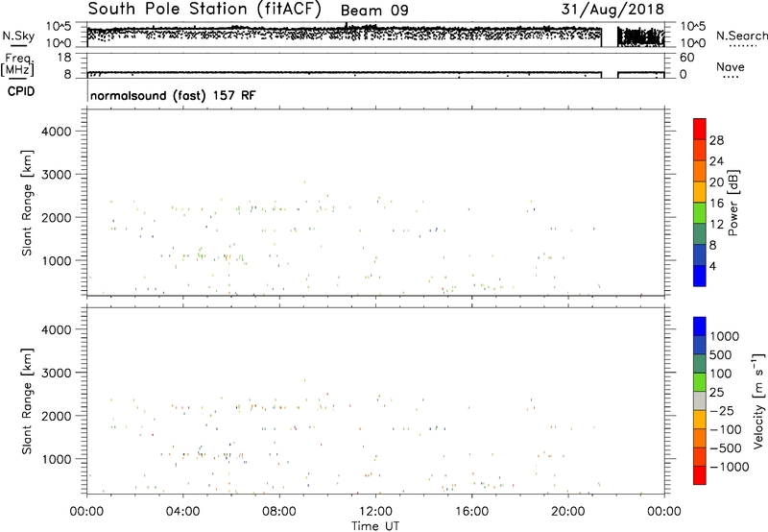Select the 20:00 time tick label
Screen dimensions: 768x532
click(x=568, y=512)
